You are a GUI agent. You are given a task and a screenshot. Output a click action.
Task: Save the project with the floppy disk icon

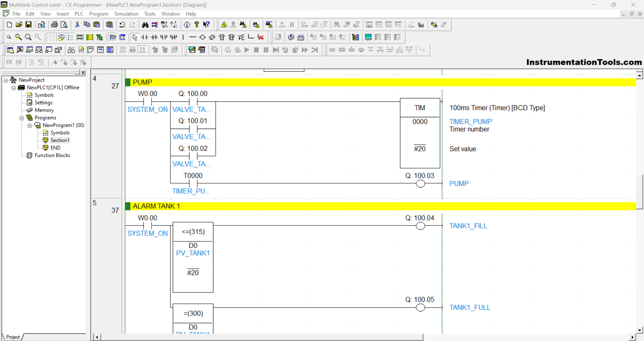(x=29, y=24)
